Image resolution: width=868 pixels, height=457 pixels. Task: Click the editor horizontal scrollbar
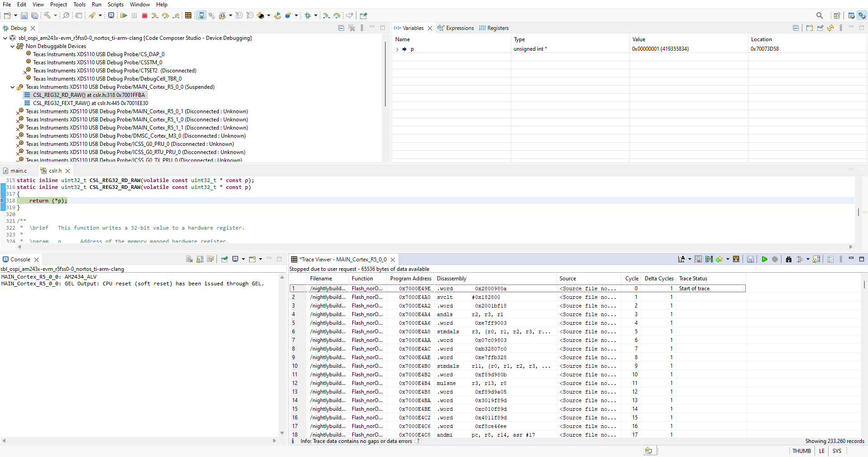pos(435,247)
